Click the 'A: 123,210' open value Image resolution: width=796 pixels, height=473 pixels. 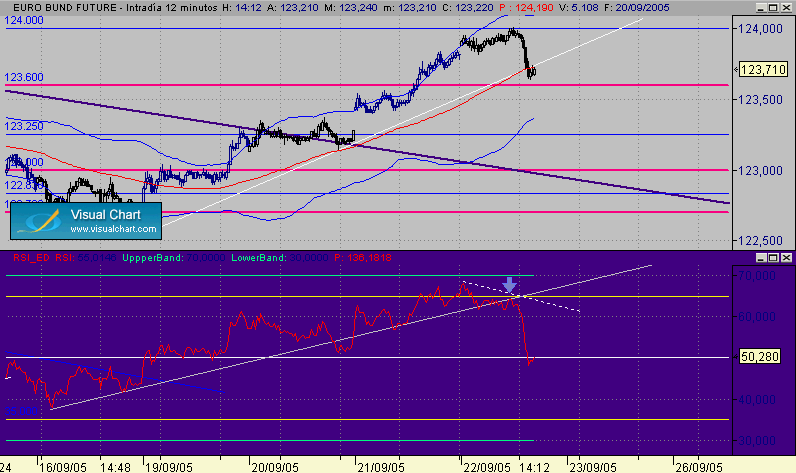pos(293,8)
